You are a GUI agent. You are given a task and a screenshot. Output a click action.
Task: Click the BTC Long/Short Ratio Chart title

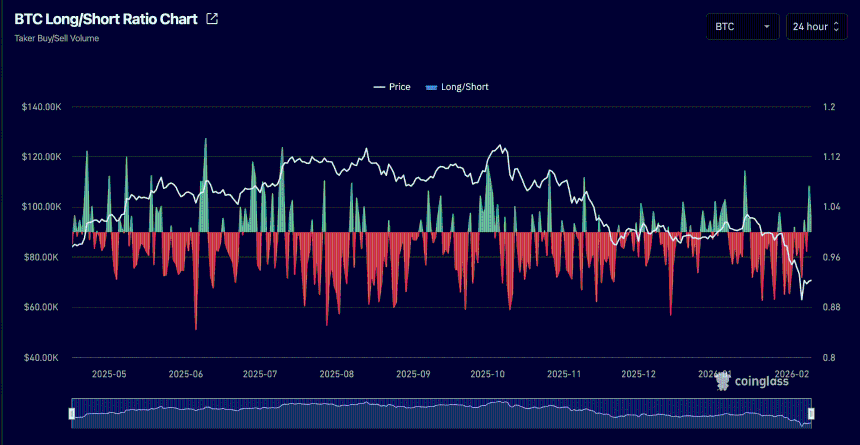(x=106, y=19)
